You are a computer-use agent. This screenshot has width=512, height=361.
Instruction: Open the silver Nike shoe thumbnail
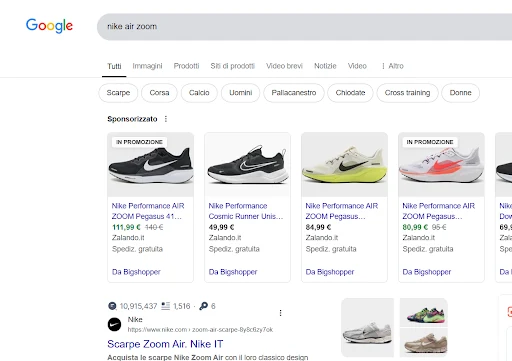pos(367,328)
